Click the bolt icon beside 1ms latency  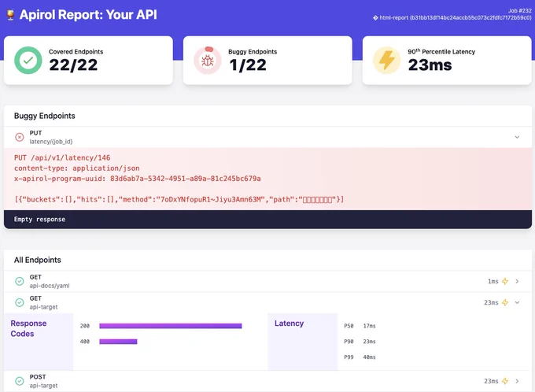click(x=506, y=281)
